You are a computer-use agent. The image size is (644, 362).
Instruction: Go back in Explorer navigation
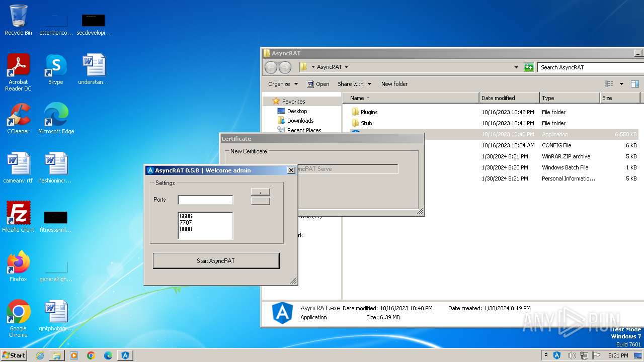point(271,67)
